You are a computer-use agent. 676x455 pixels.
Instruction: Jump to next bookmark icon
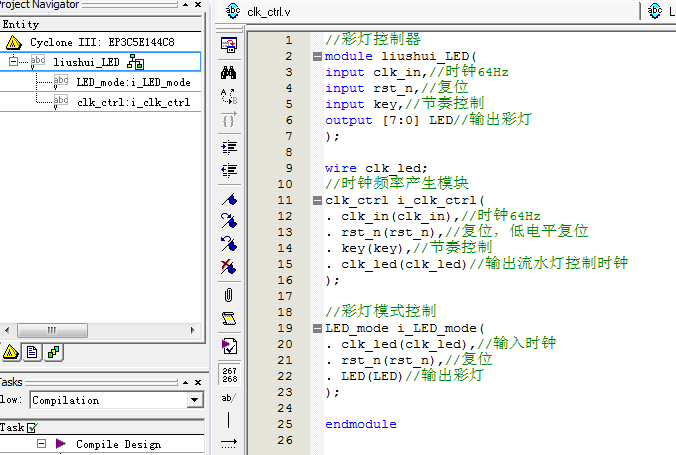pos(229,220)
